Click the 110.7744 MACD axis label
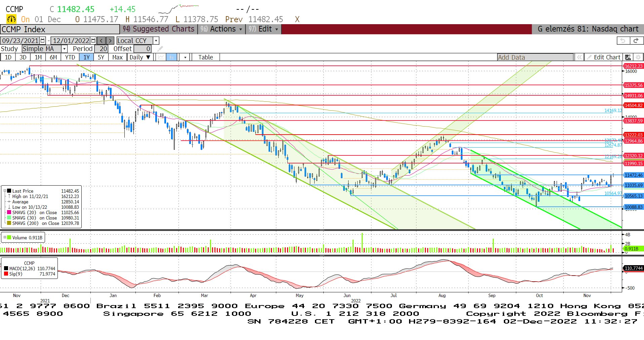Image resolution: width=644 pixels, height=340 pixels. click(634, 268)
